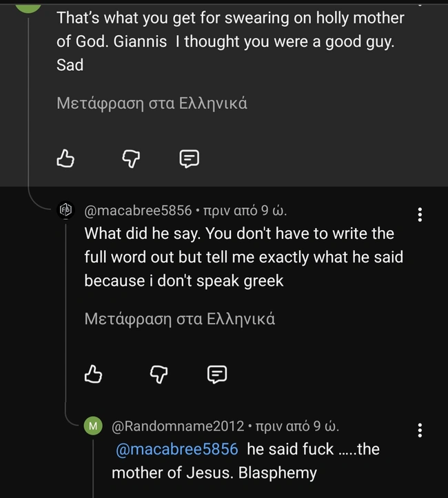Screen dimensions: 448x498
Task: Tap the top comment text about Giannis
Action: click(227, 41)
